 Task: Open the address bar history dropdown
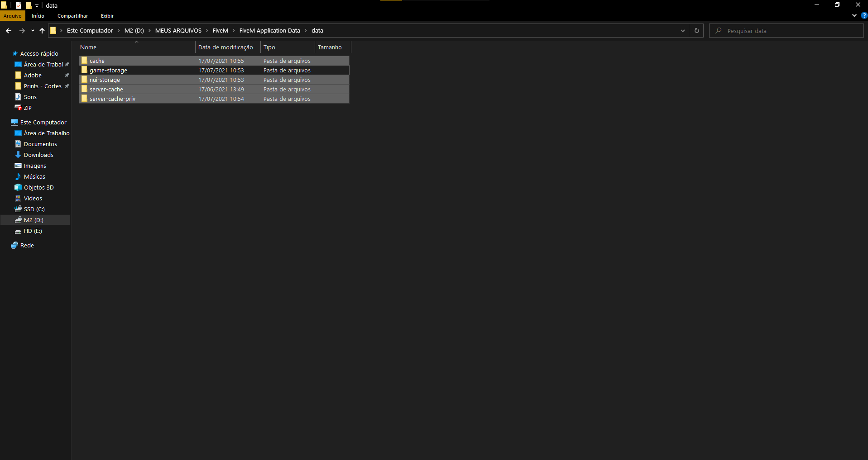point(682,30)
